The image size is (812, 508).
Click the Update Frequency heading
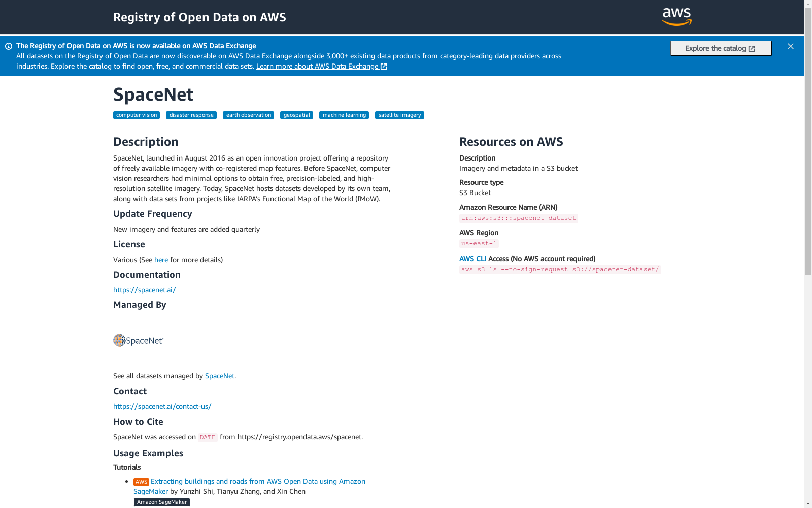[x=153, y=214]
